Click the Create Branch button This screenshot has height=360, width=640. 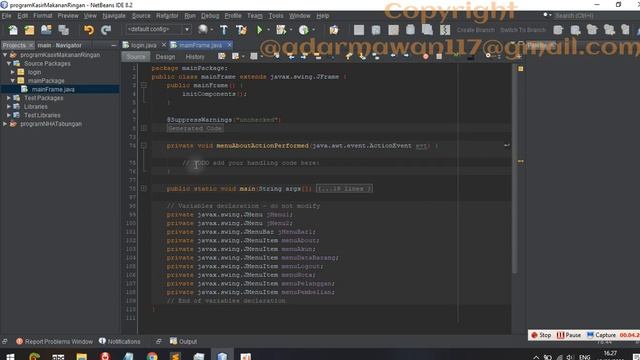[x=476, y=30]
